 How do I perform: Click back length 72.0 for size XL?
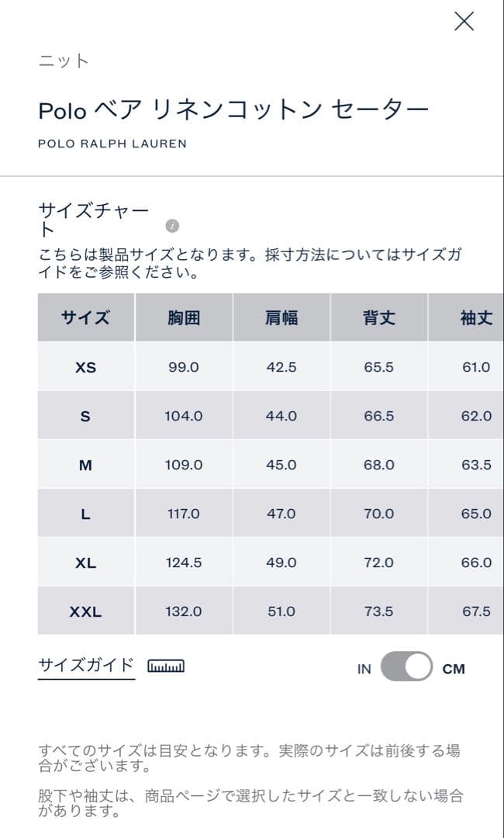pyautogui.click(x=378, y=562)
